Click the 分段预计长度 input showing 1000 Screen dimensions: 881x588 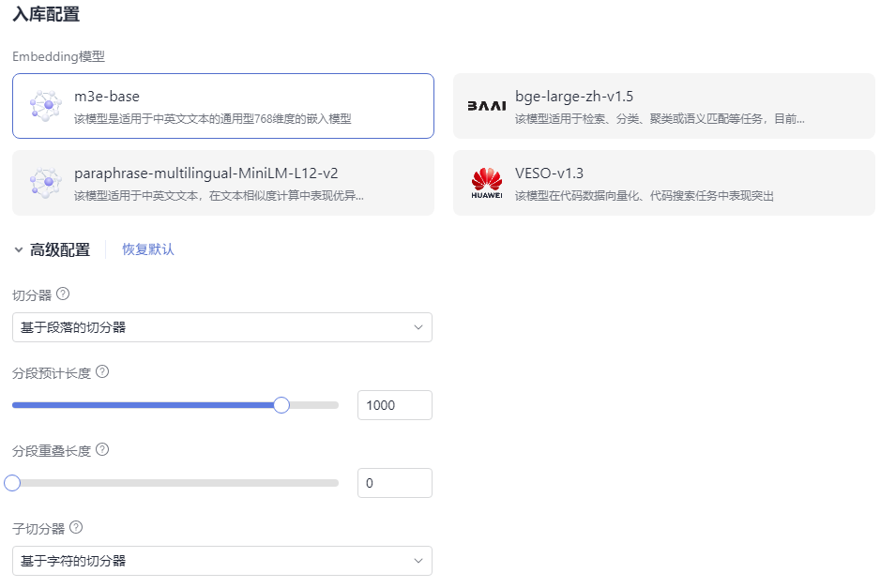[394, 405]
